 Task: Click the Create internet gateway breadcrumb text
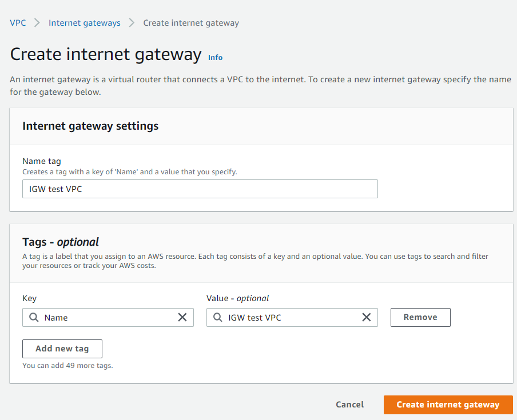[191, 23]
